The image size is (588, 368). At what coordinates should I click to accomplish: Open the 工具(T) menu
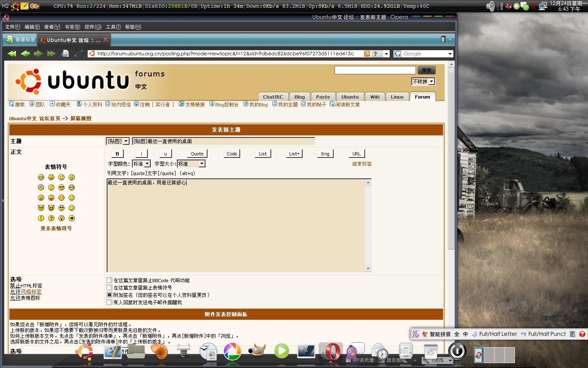(x=113, y=27)
